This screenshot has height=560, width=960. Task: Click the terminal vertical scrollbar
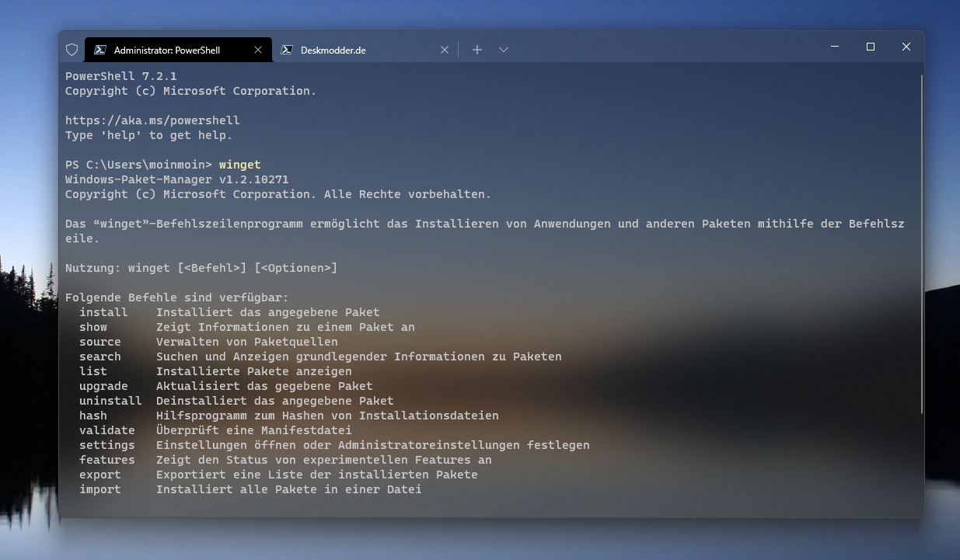(921, 245)
